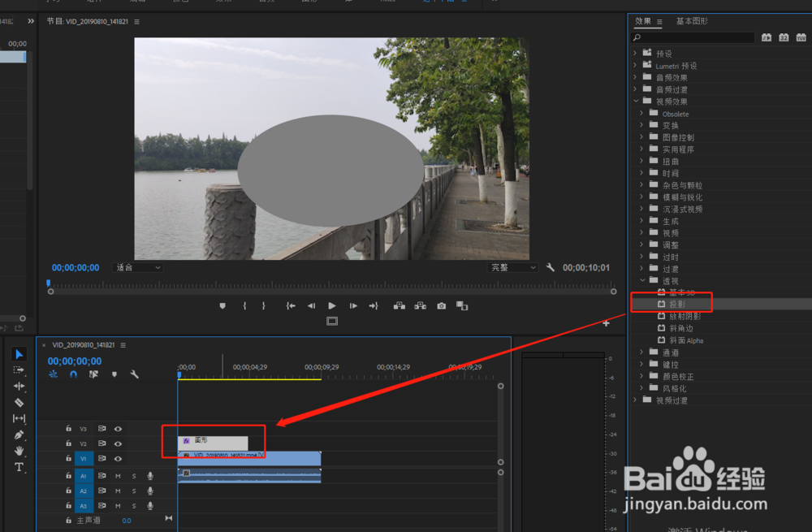812x532 pixels.
Task: Open the button editor plus icon
Action: tap(607, 323)
